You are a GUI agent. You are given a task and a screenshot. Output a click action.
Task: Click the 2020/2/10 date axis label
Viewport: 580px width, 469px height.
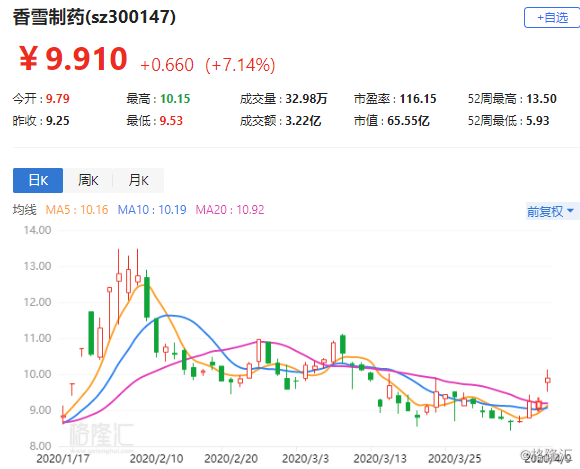156,459
